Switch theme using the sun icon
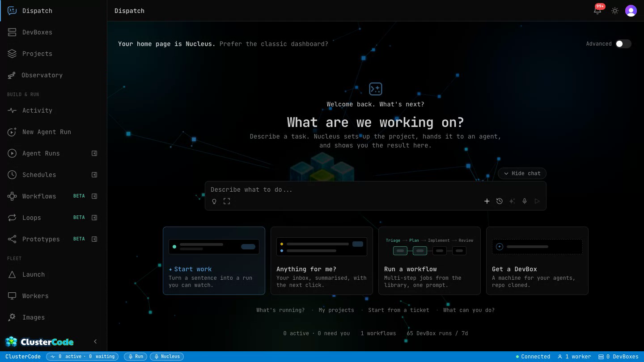This screenshot has width=644, height=362. (x=615, y=11)
